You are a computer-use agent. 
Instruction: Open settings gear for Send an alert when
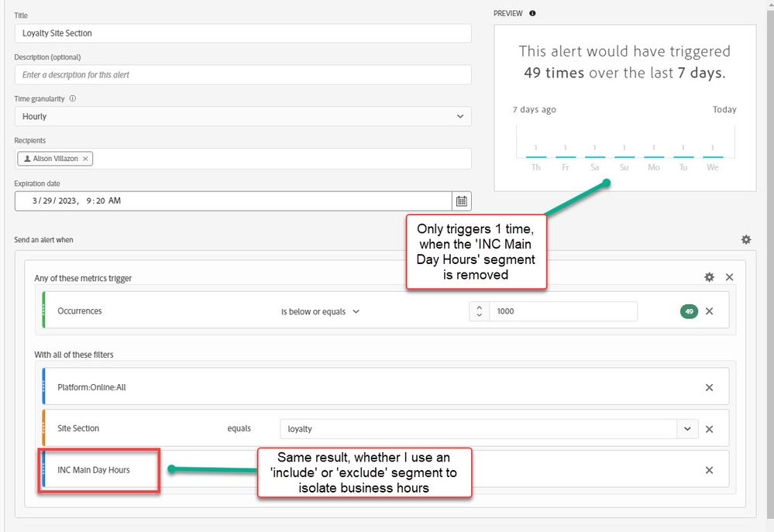746,240
